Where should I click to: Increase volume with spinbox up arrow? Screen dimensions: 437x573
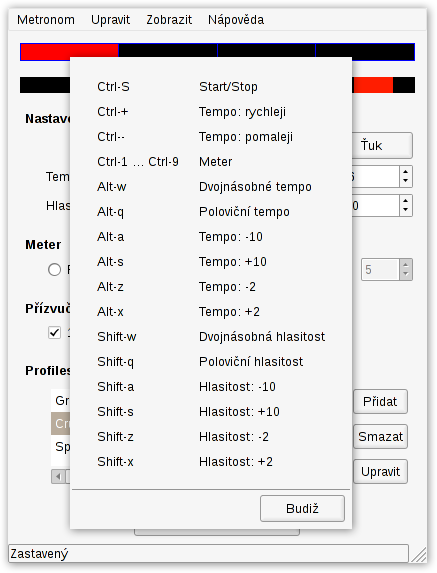(406, 200)
